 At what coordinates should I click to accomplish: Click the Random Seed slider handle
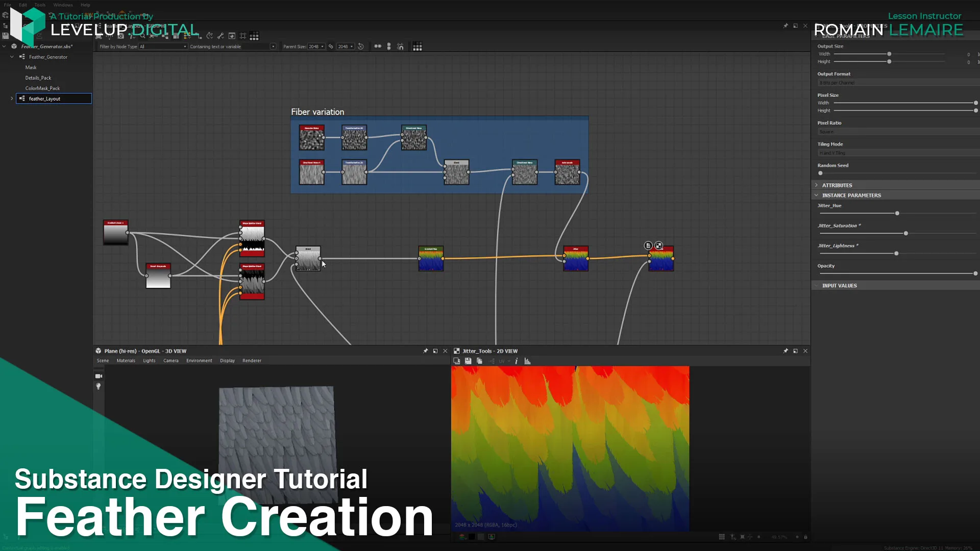(820, 173)
